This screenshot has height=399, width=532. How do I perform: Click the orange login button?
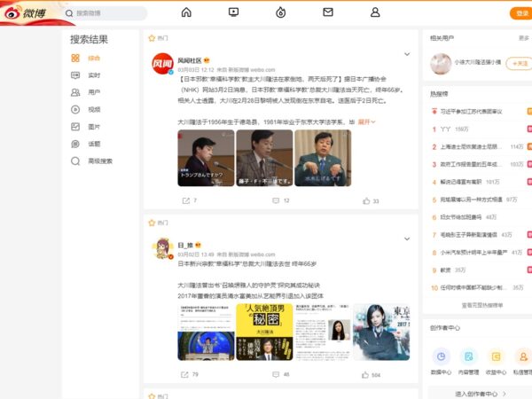(x=522, y=13)
